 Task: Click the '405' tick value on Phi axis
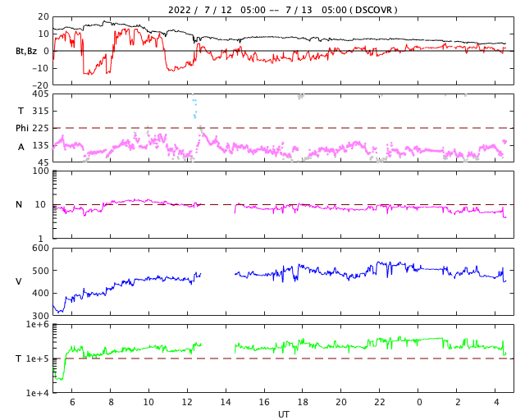pos(40,94)
